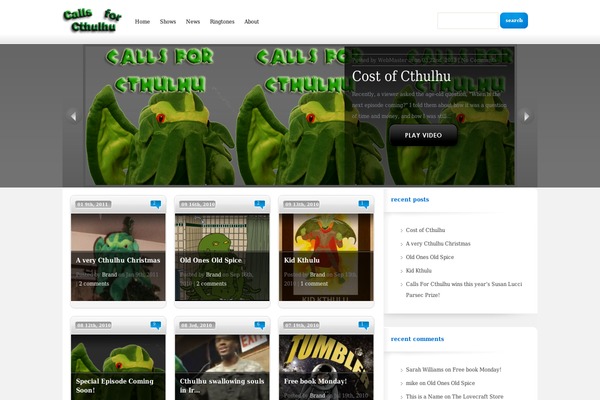Go to the News page
The image size is (600, 400).
point(193,22)
